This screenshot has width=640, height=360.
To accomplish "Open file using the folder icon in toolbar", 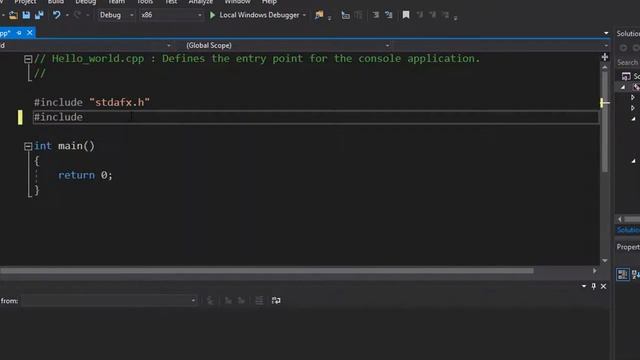I will pyautogui.click(x=13, y=16).
